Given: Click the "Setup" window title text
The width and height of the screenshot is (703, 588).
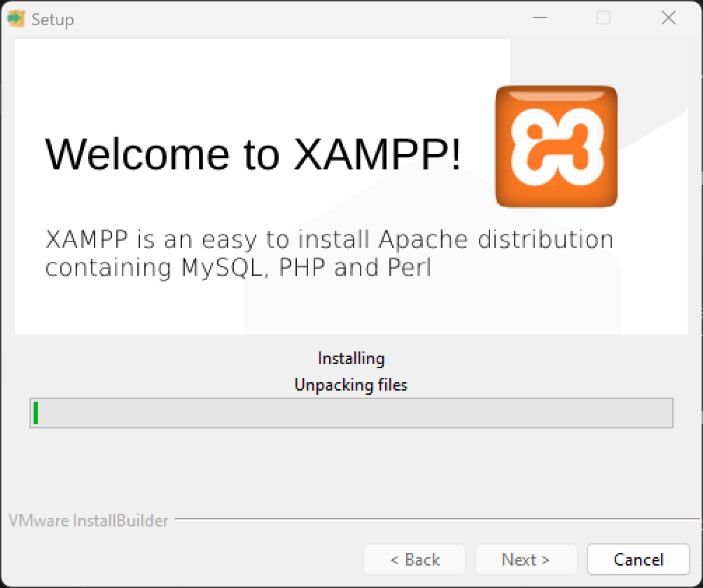Looking at the screenshot, I should click(53, 20).
